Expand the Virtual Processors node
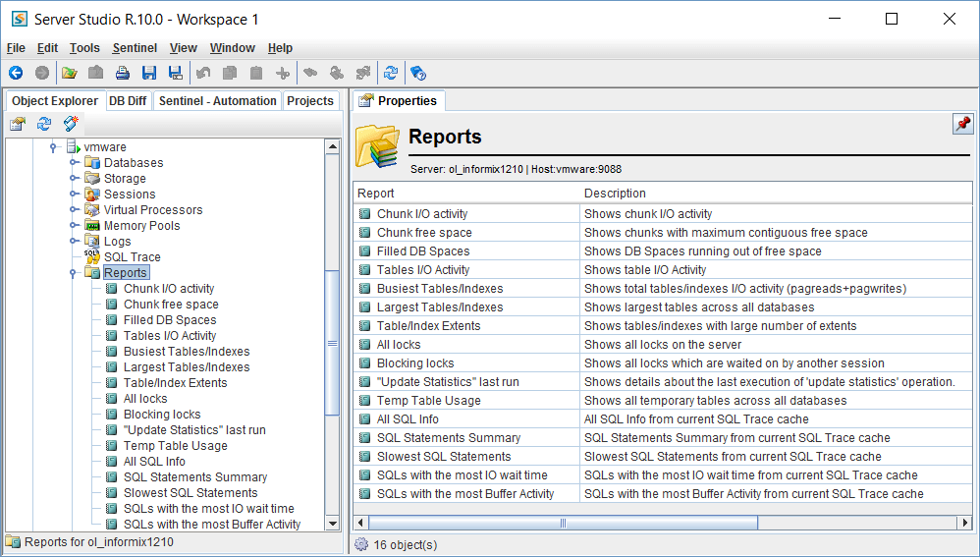 74,210
